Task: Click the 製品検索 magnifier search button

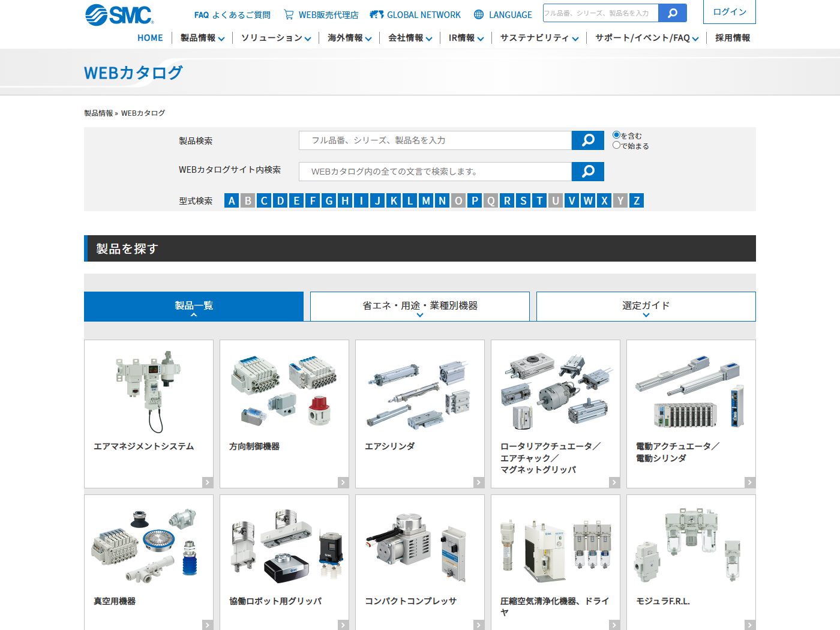Action: [587, 140]
